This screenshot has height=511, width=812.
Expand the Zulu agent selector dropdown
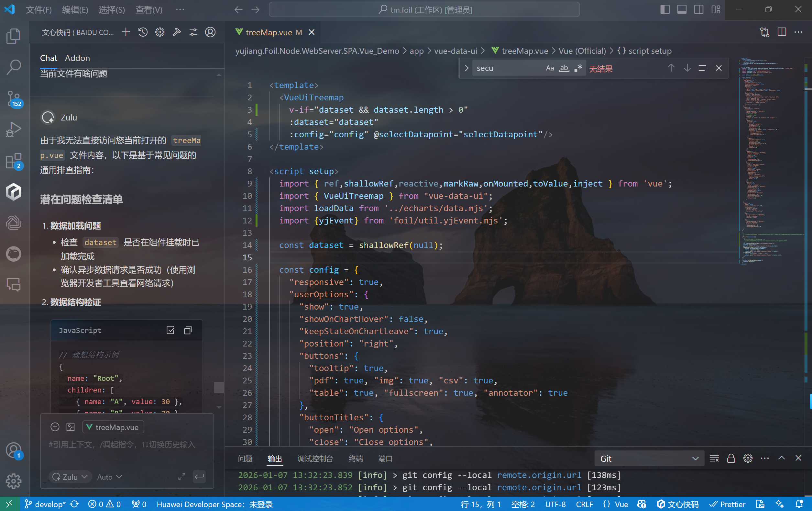click(70, 477)
